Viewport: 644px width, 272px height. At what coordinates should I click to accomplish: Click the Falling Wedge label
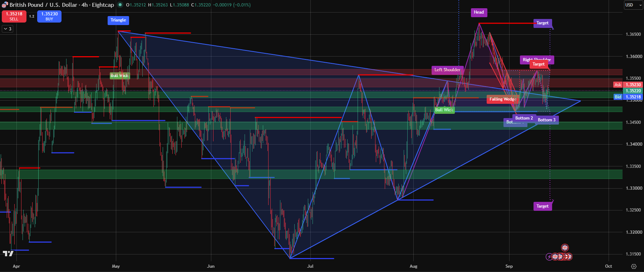(503, 99)
